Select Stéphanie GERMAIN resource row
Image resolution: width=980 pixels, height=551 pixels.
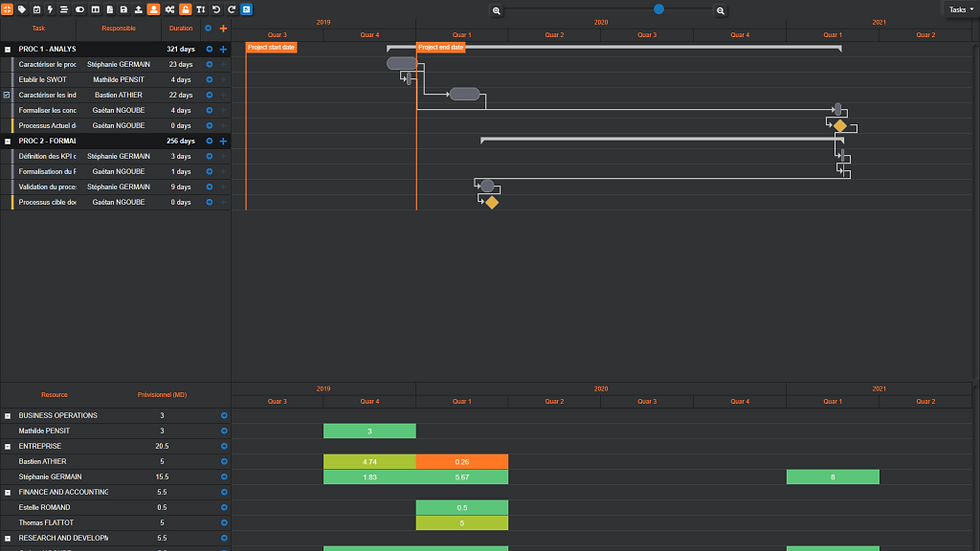(116, 477)
